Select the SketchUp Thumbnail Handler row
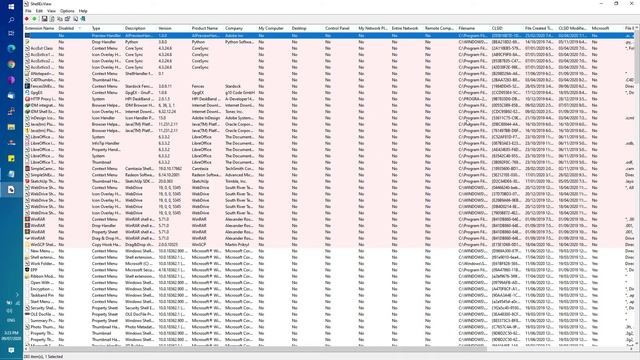640x360 pixels. point(329,181)
